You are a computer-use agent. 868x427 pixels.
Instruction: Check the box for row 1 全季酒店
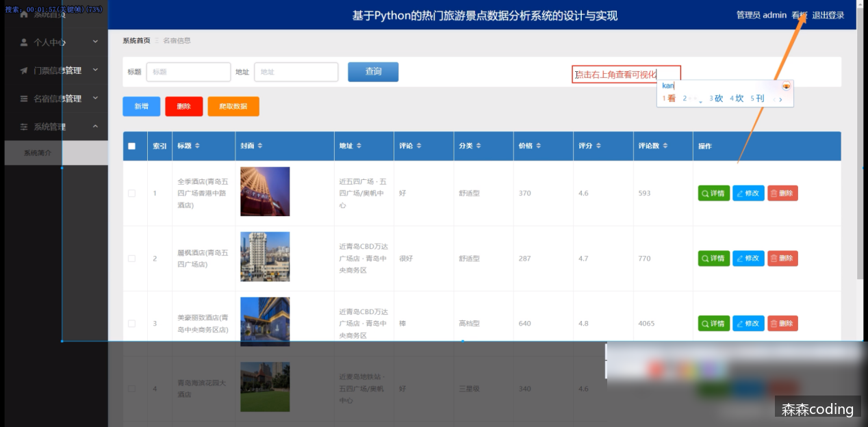click(x=132, y=194)
